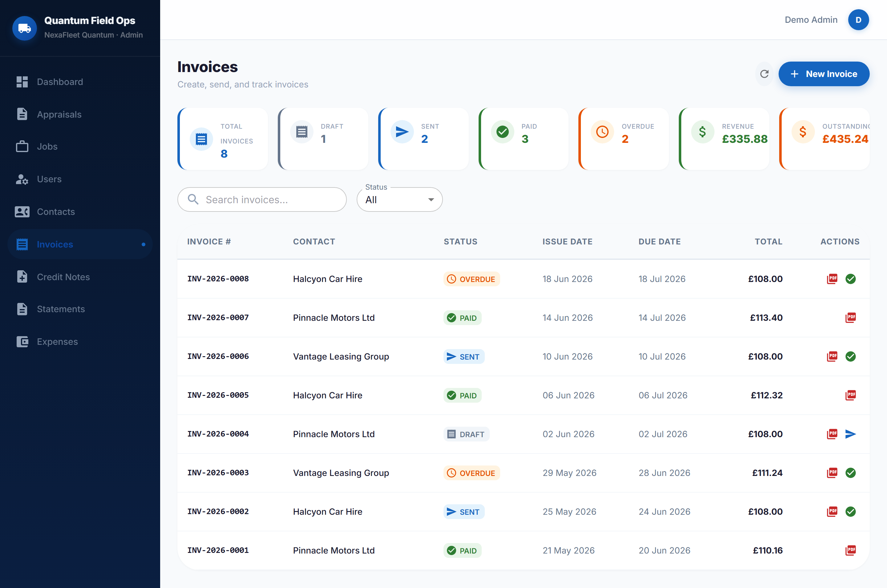Download PDF for invoice INV-2026-0006
Viewport: 887px width, 588px height.
pos(832,356)
